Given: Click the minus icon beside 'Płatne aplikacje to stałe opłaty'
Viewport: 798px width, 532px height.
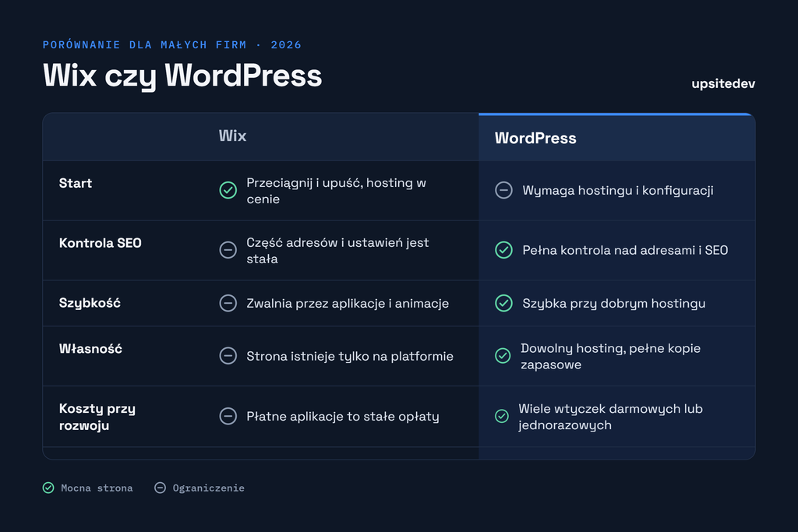Looking at the screenshot, I should point(228,416).
